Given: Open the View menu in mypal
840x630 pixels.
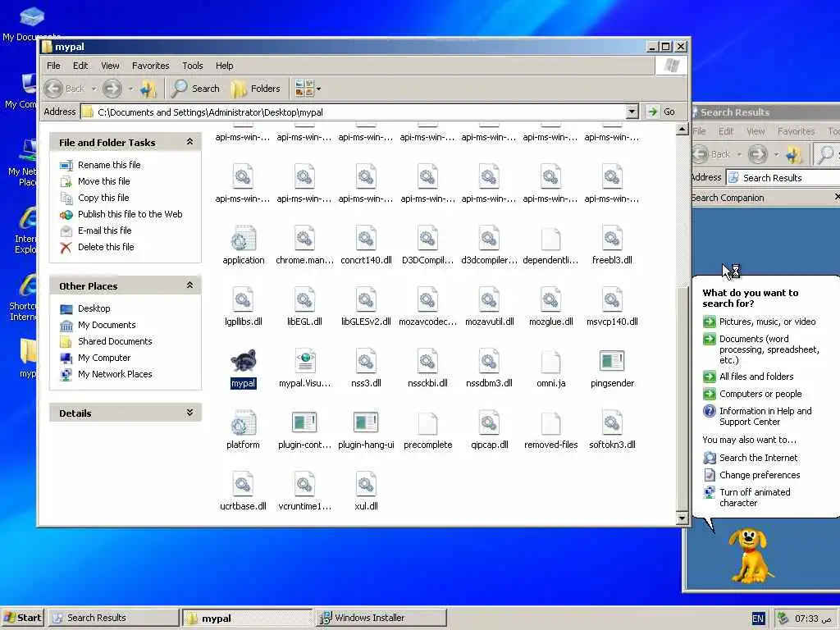Looking at the screenshot, I should click(x=110, y=66).
